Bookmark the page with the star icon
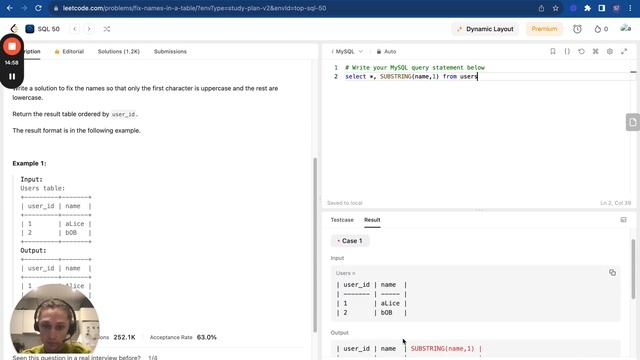640x360 pixels. click(x=556, y=8)
